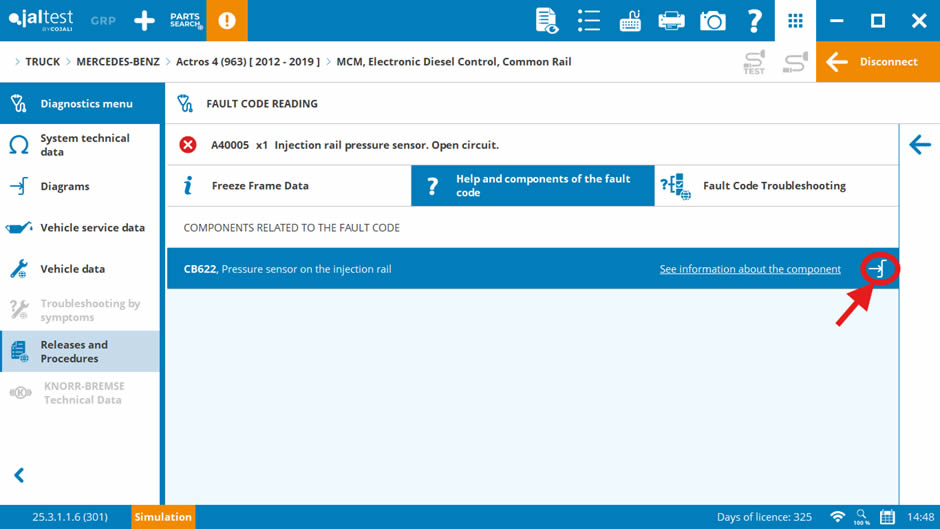Go to TRUCK breadcrumb
Screen dimensions: 940x529
click(x=43, y=62)
